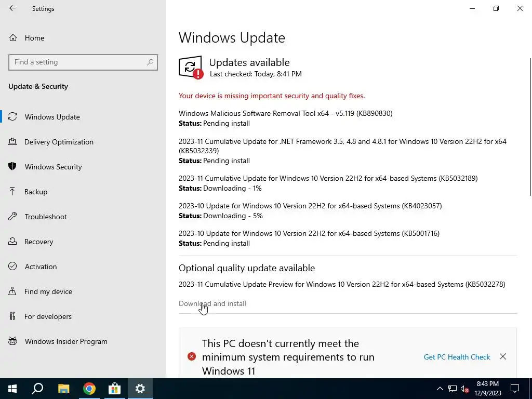Click the Optional quality update available heading
Screen dimensions: 532x399
point(247,268)
